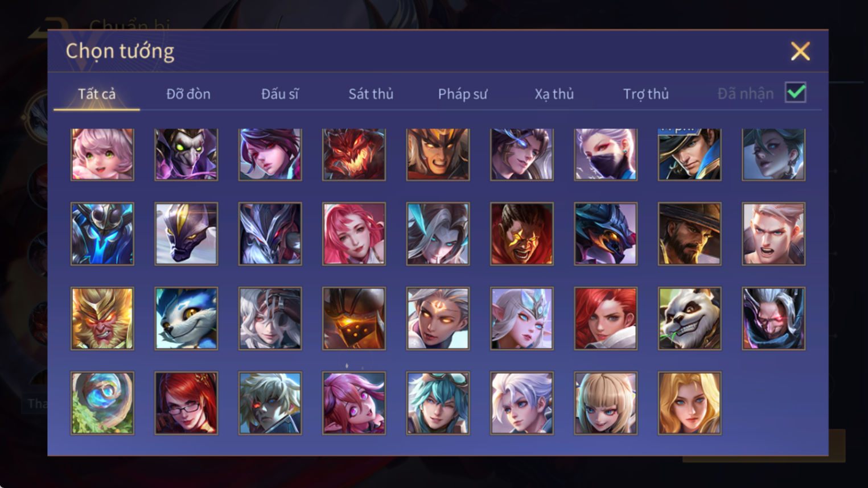This screenshot has height=488, width=868.
Task: Show the Sát thủ hero category
Action: (371, 94)
